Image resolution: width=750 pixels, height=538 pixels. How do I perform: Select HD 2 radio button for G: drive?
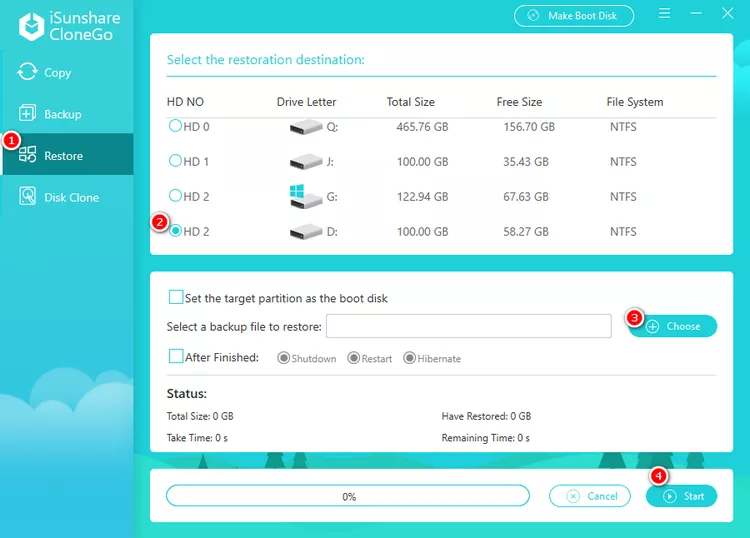[x=175, y=195]
